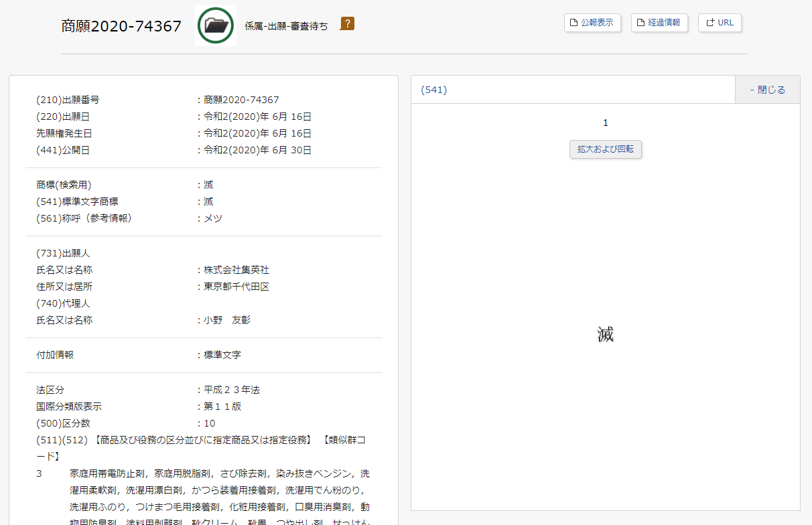Select the address 東京都千代田区

pos(236,287)
